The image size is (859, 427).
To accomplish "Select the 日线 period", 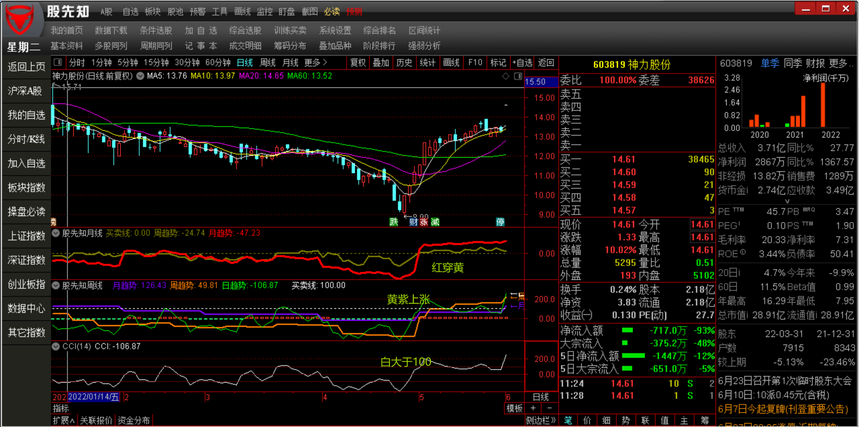I will (244, 62).
